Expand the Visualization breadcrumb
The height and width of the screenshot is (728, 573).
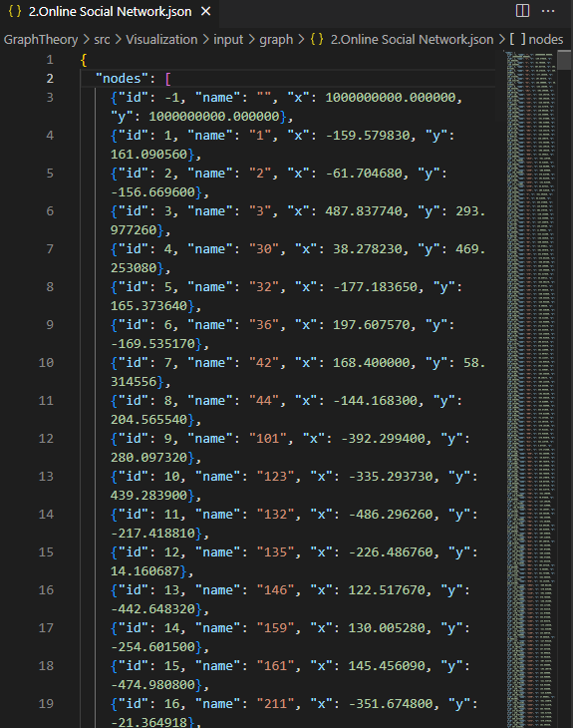pos(161,40)
